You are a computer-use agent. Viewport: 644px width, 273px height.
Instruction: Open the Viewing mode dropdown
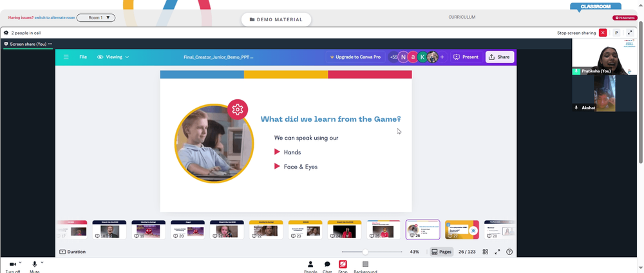[x=113, y=57]
